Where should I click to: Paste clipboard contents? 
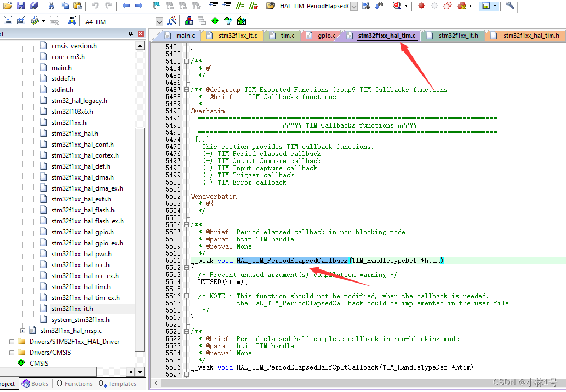tap(77, 6)
